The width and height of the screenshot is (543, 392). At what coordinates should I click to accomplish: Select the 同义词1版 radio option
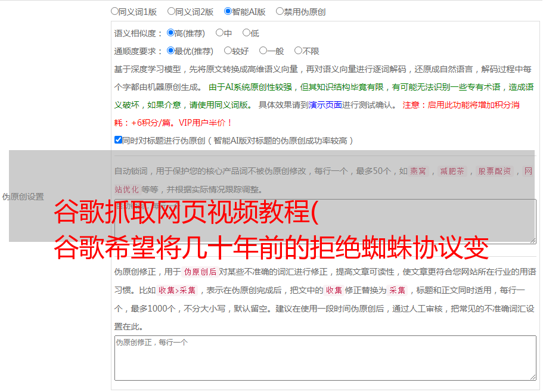tap(114, 11)
